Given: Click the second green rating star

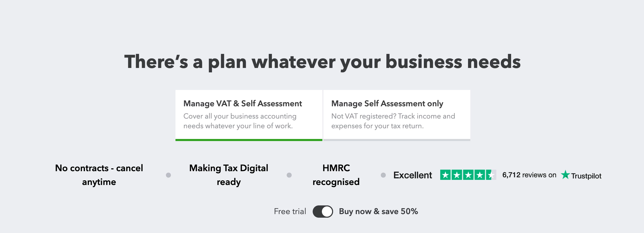Looking at the screenshot, I should pyautogui.click(x=457, y=175).
